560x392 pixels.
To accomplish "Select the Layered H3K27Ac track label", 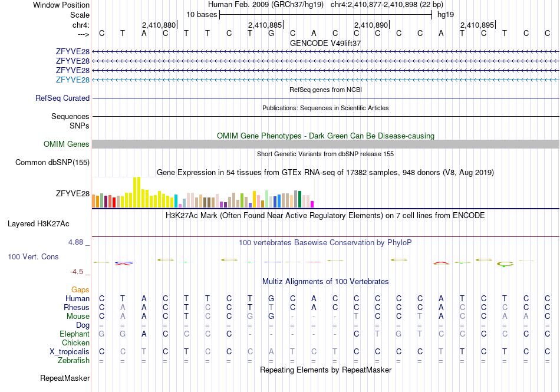I will (38, 224).
